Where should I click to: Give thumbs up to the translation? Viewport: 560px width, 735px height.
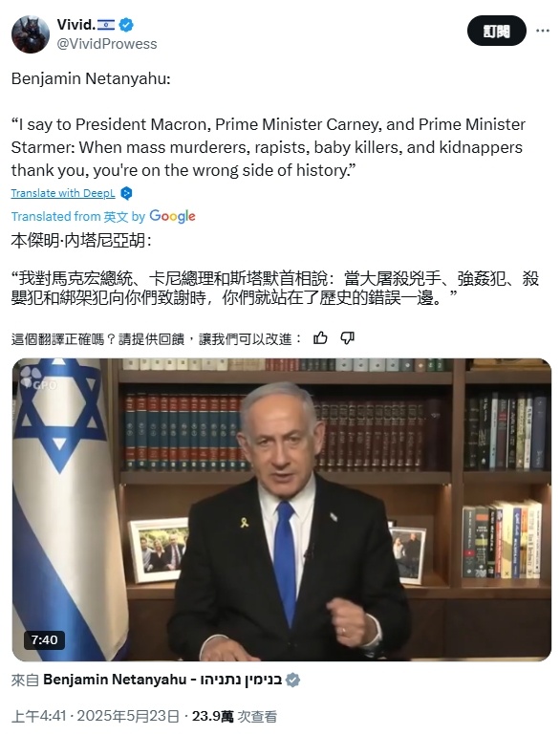320,338
